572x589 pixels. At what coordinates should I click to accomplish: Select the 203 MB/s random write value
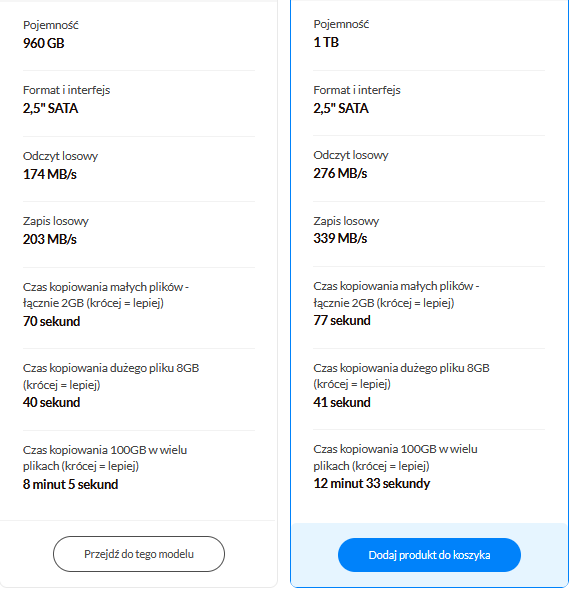pyautogui.click(x=50, y=239)
